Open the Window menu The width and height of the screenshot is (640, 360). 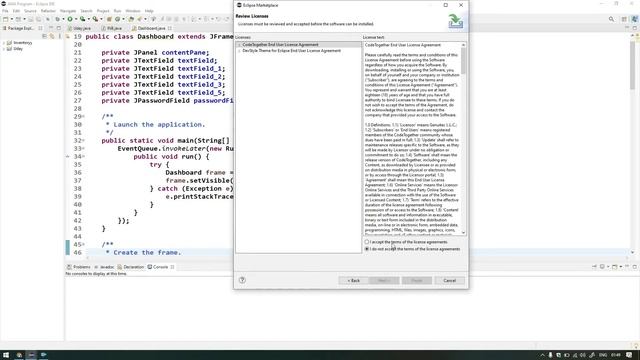pyautogui.click(x=133, y=11)
